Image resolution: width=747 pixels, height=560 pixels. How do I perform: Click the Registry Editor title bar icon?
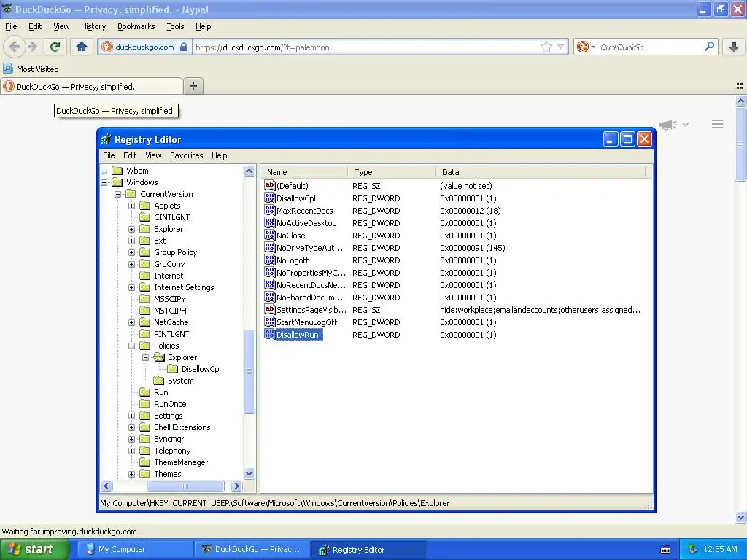pyautogui.click(x=106, y=139)
